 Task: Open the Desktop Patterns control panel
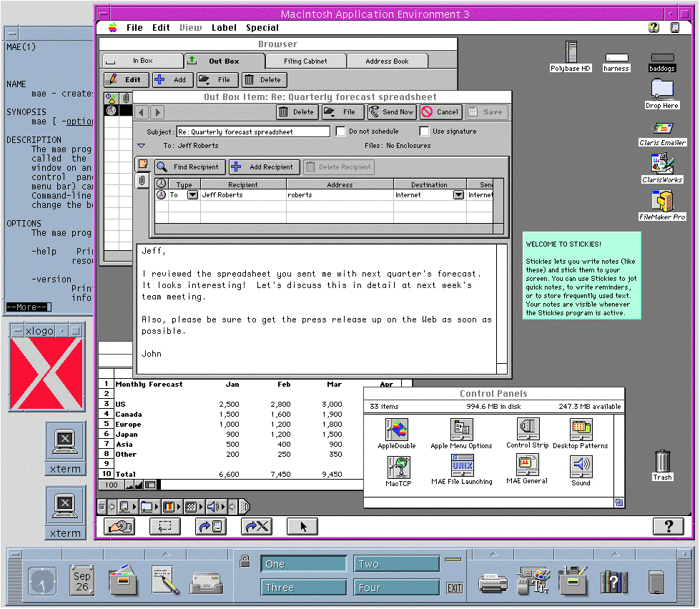580,429
